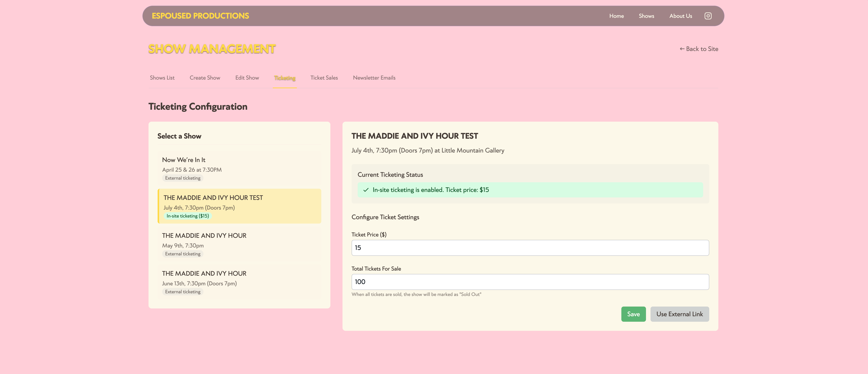Image resolution: width=868 pixels, height=374 pixels.
Task: Switch to the Shows List tab
Action: (x=162, y=77)
